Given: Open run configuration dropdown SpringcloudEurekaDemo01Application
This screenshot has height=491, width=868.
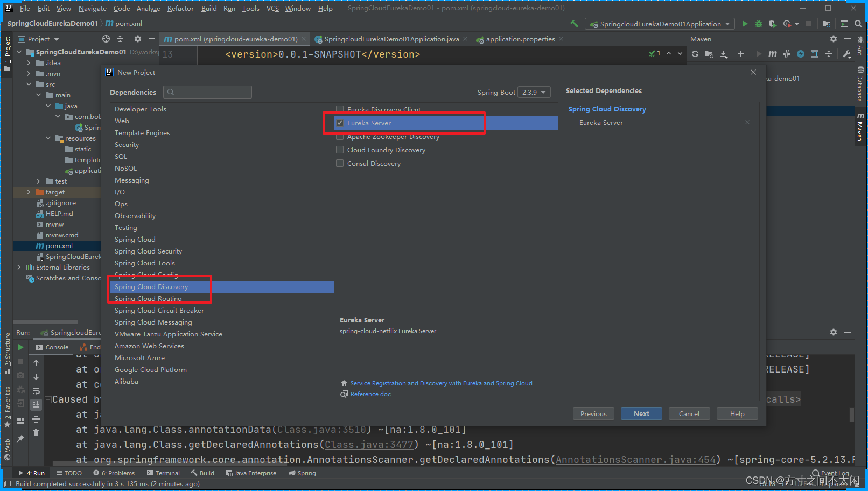Looking at the screenshot, I should coord(660,24).
